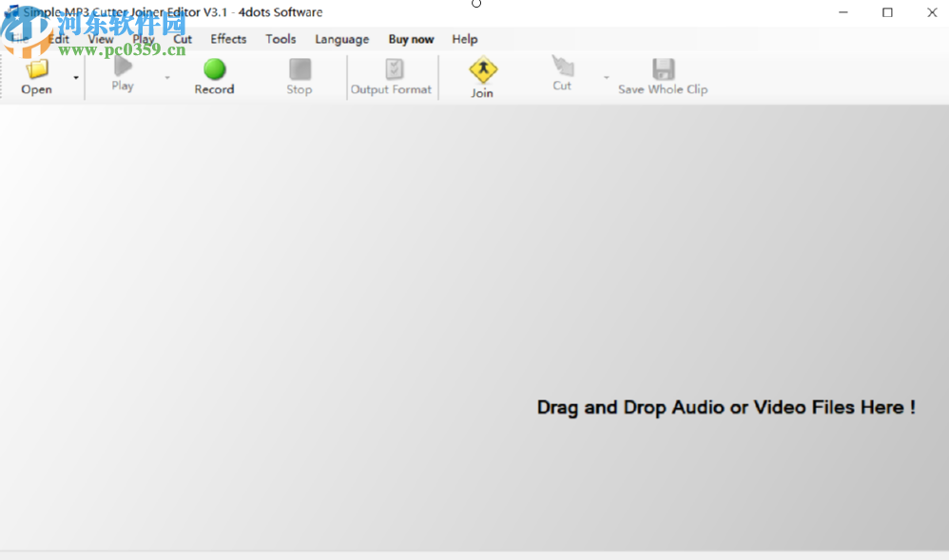The image size is (949, 560).
Task: Open the Play menu
Action: 144,39
